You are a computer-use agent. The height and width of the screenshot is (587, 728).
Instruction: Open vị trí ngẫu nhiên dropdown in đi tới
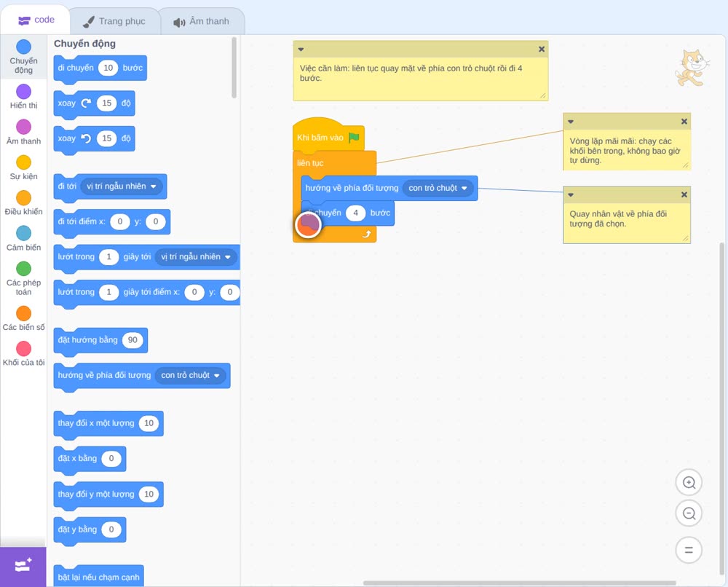pos(122,186)
